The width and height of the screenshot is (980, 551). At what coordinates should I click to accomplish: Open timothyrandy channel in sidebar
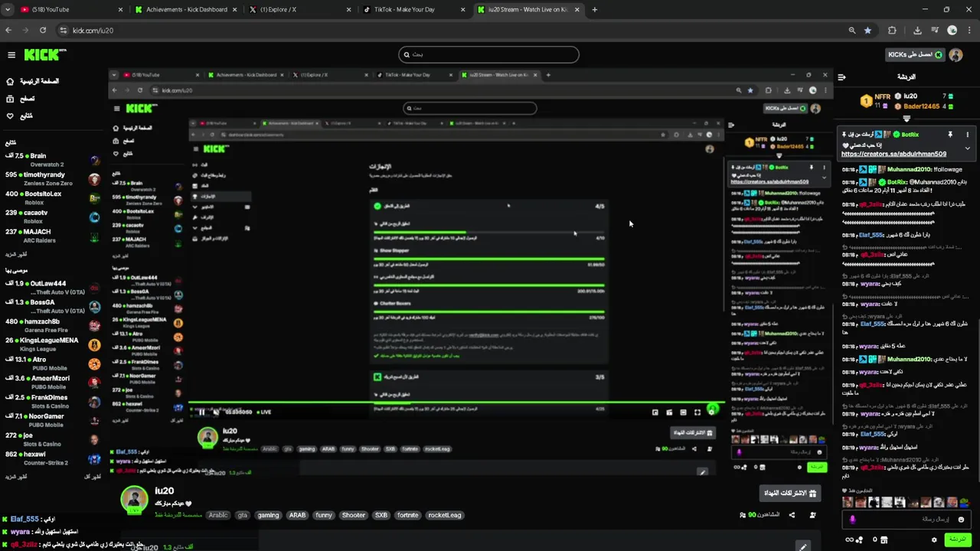point(52,179)
